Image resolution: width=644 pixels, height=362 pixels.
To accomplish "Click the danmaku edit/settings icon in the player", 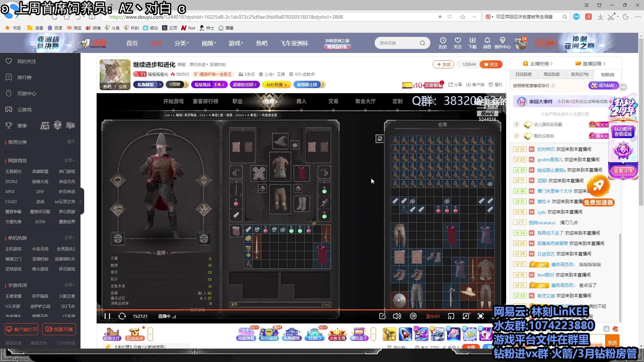I will click(x=382, y=316).
